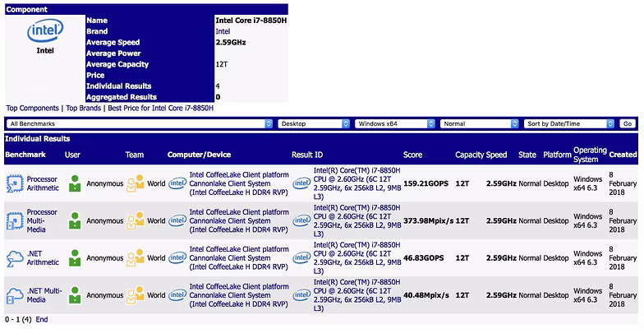Click the Processor Arithmetic benchmark icon
Viewport: 644px width, 329px height.
click(15, 183)
